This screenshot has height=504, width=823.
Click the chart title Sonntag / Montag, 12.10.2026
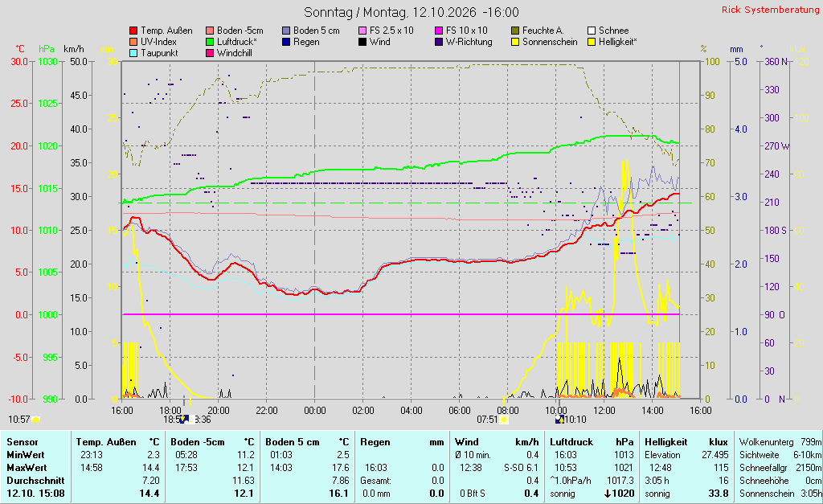coord(390,12)
